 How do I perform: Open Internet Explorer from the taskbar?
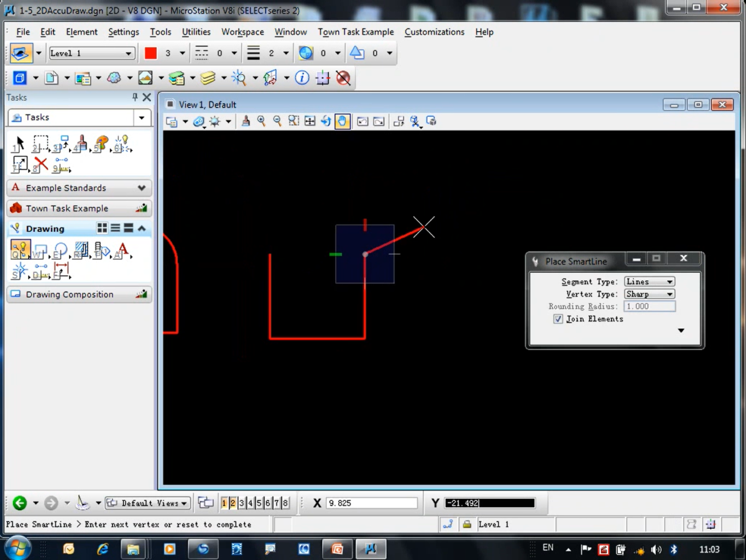point(103,549)
